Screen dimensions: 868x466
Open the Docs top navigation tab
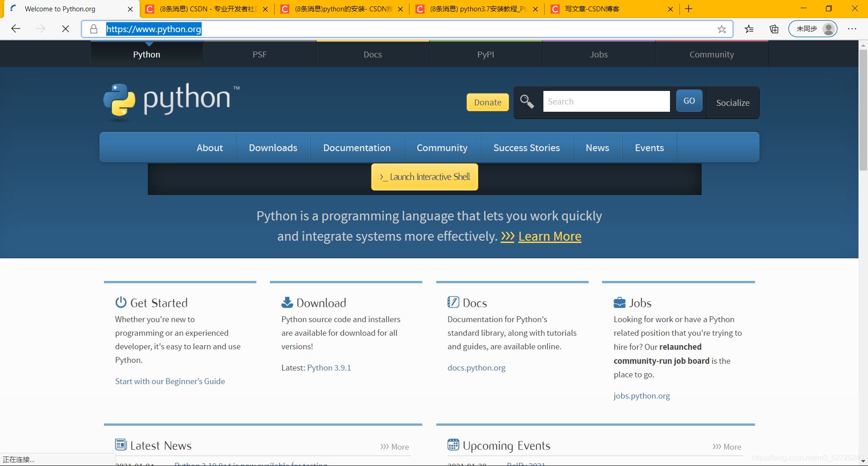(x=373, y=54)
